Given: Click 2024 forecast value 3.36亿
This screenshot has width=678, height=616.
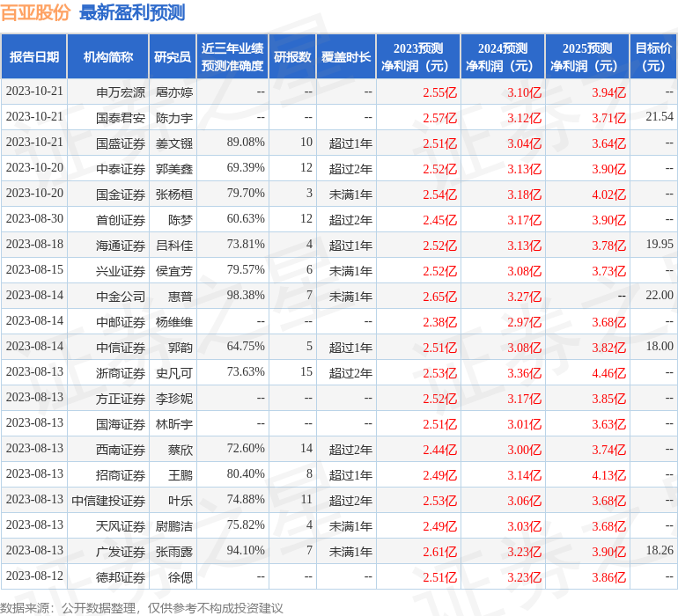Looking at the screenshot, I should pos(525,373).
